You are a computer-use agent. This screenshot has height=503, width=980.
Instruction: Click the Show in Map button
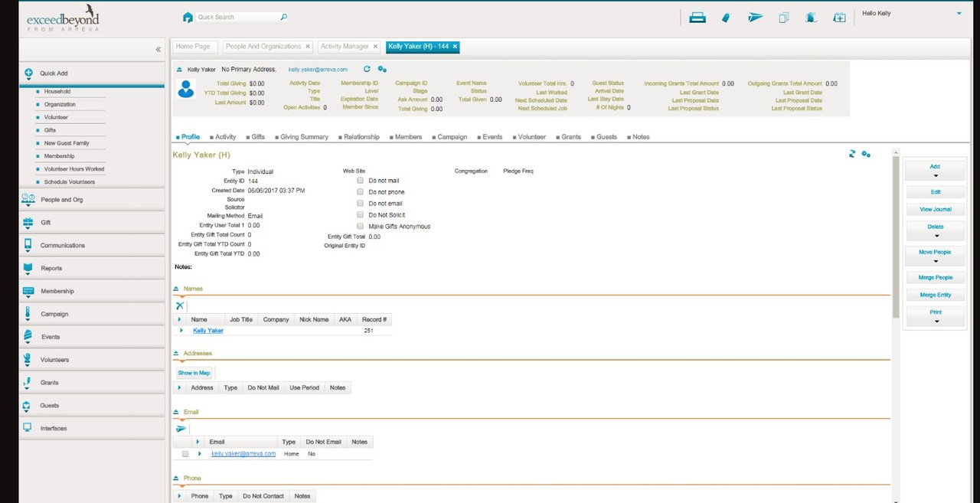click(194, 372)
